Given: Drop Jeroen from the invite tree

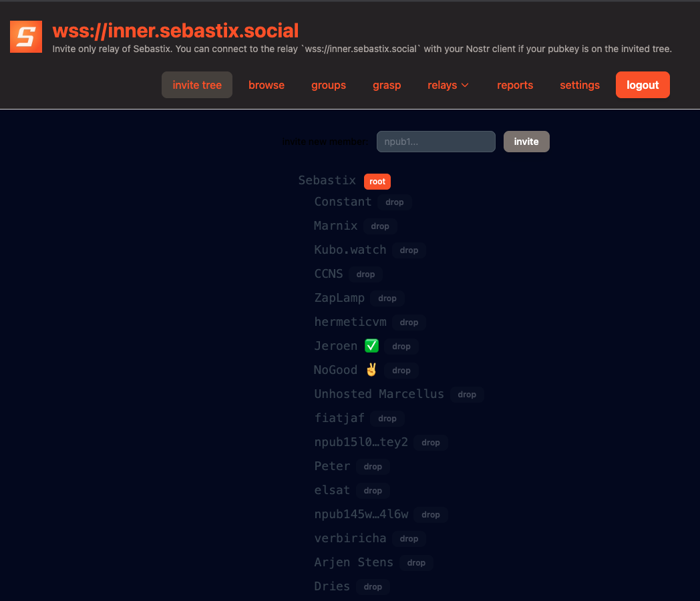Looking at the screenshot, I should pyautogui.click(x=401, y=347).
